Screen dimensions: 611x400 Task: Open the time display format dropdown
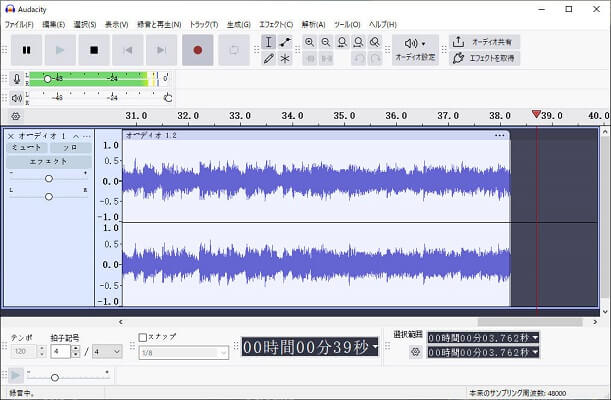[375, 346]
